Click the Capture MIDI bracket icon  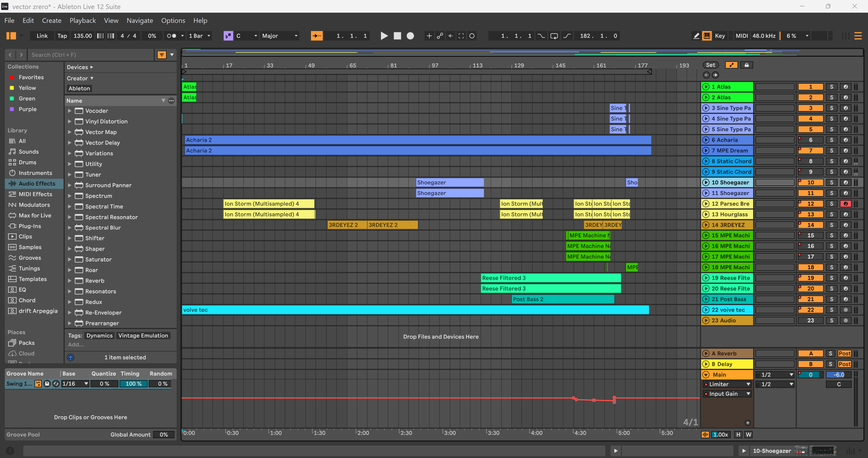461,36
